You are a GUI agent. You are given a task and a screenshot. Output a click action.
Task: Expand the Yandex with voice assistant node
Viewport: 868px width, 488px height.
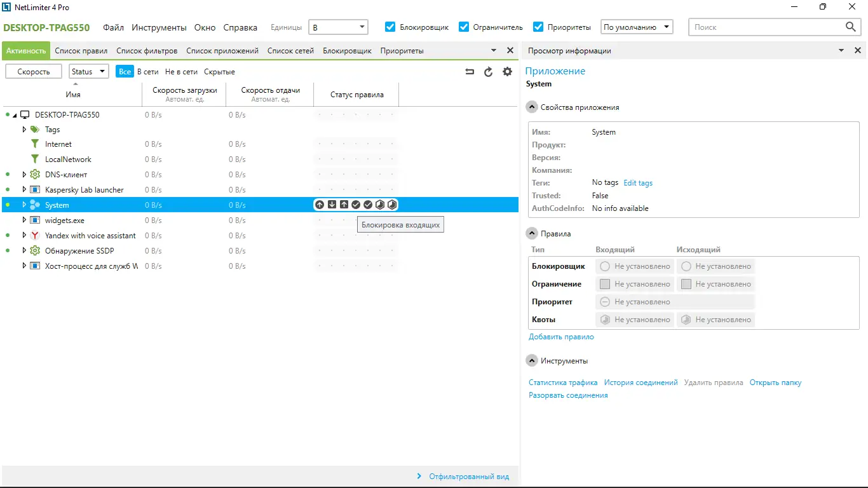pos(25,235)
